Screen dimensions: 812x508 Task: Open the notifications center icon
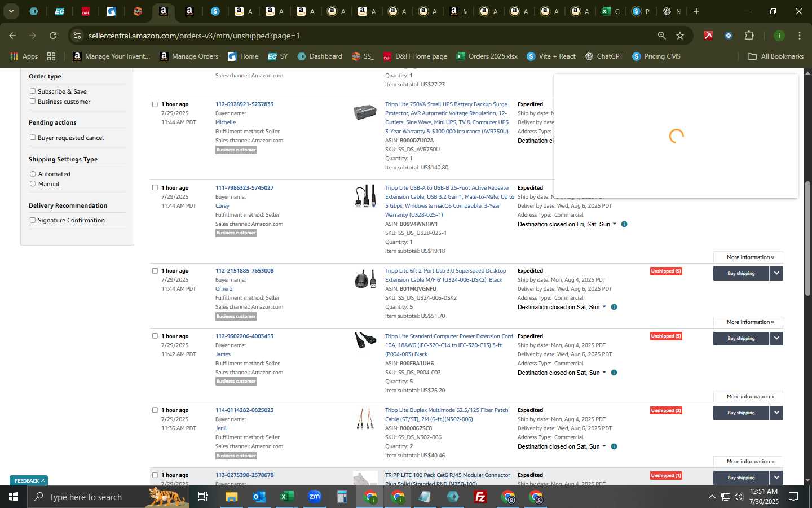coord(793,497)
